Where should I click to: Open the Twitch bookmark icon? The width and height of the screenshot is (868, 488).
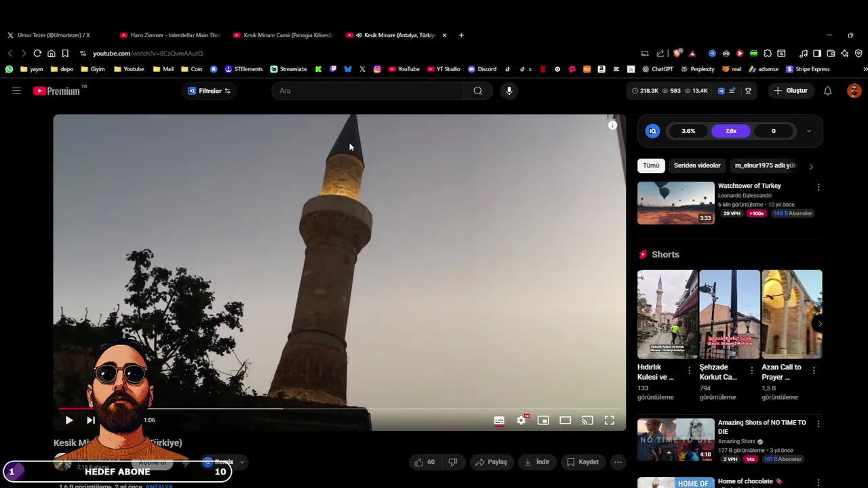tap(333, 69)
